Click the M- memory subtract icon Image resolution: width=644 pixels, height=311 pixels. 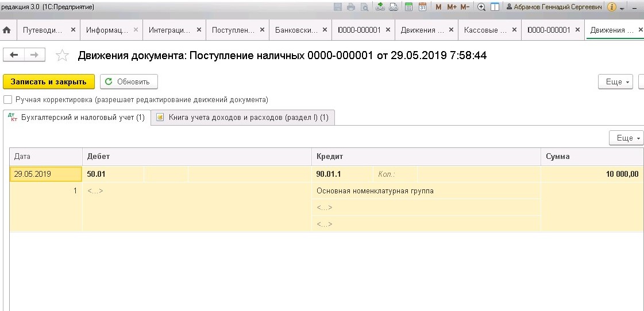tap(465, 7)
